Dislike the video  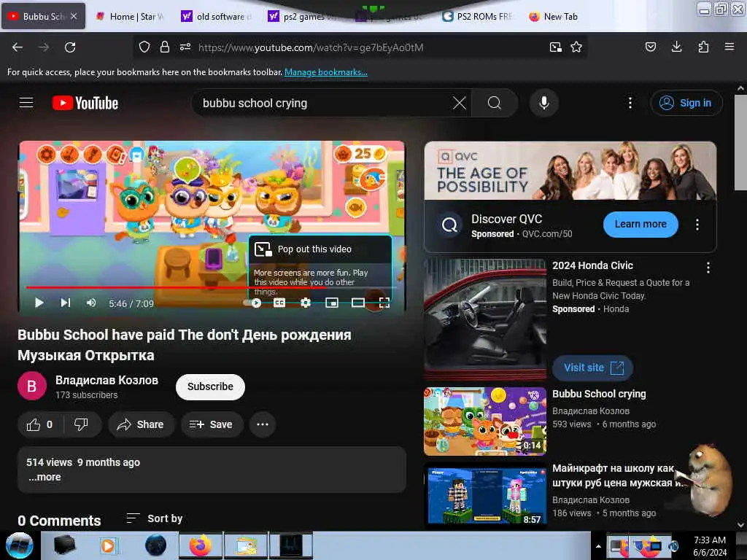tap(81, 424)
